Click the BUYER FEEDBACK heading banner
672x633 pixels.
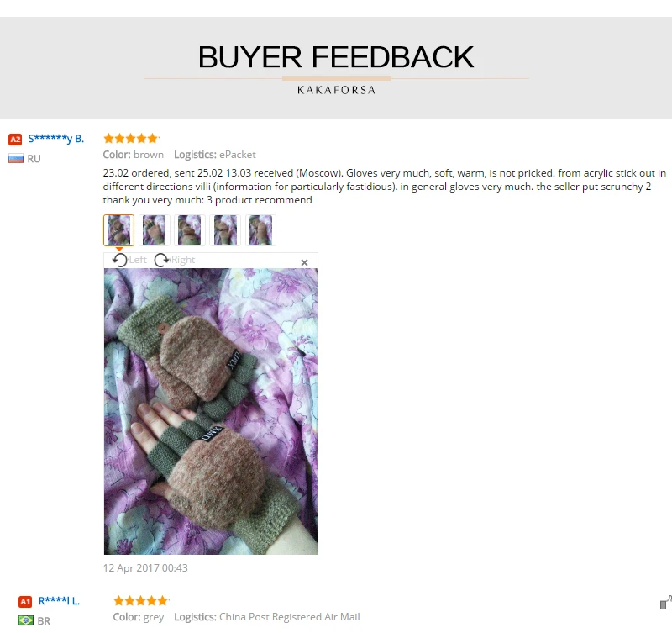(x=336, y=67)
